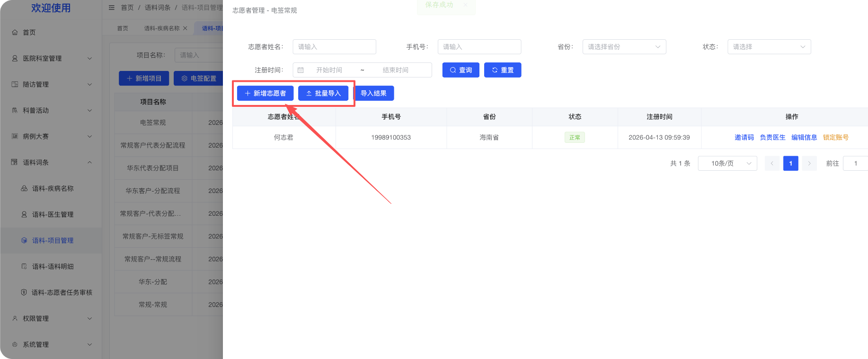Click 查询 search button
The width and height of the screenshot is (868, 359).
tap(461, 70)
